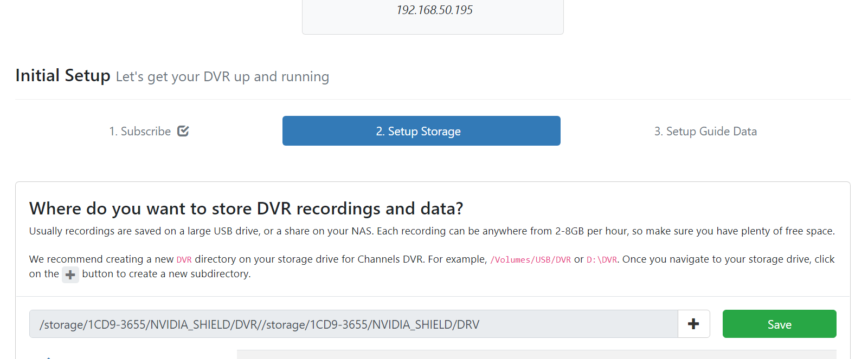Click the checkmark icon beside Subscribe
The image size is (868, 359).
point(183,131)
